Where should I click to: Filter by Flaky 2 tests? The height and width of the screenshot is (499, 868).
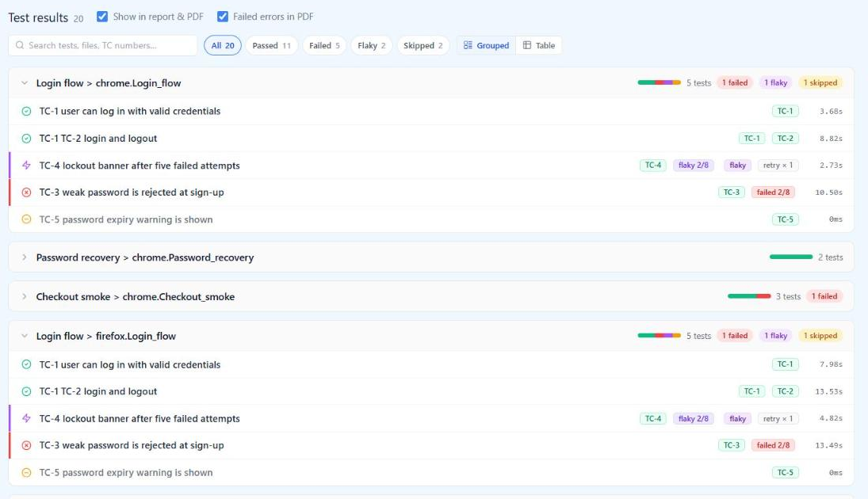[372, 45]
